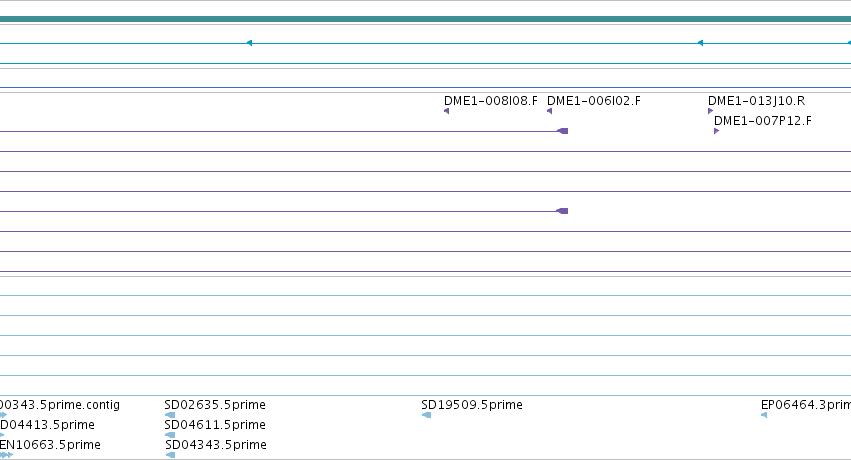Select the EN10663.5prime double-arrow glyph

tap(7, 455)
